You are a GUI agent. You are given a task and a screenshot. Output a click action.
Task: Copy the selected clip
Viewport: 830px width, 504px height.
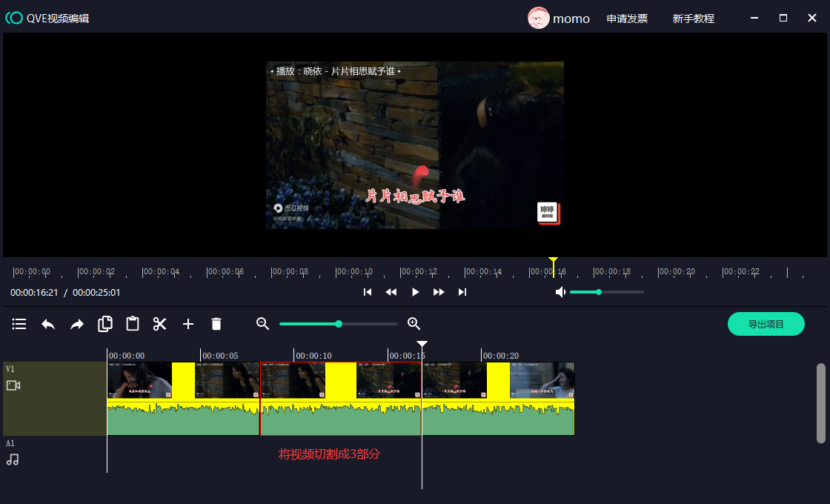pos(105,324)
